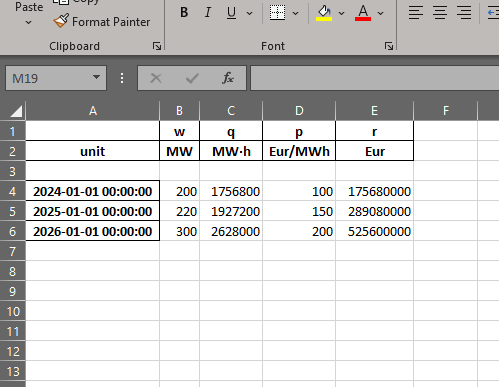This screenshot has height=387, width=499.
Task: Click cell value 525600000
Action: click(374, 231)
